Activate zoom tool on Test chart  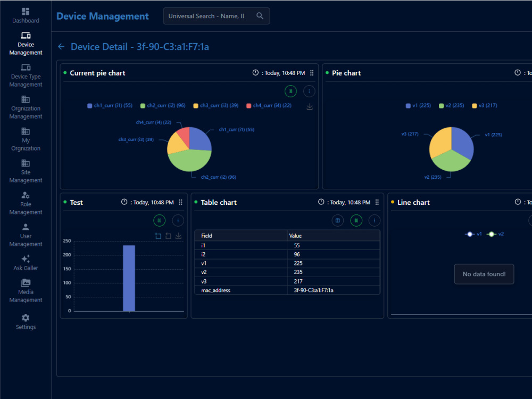[158, 236]
